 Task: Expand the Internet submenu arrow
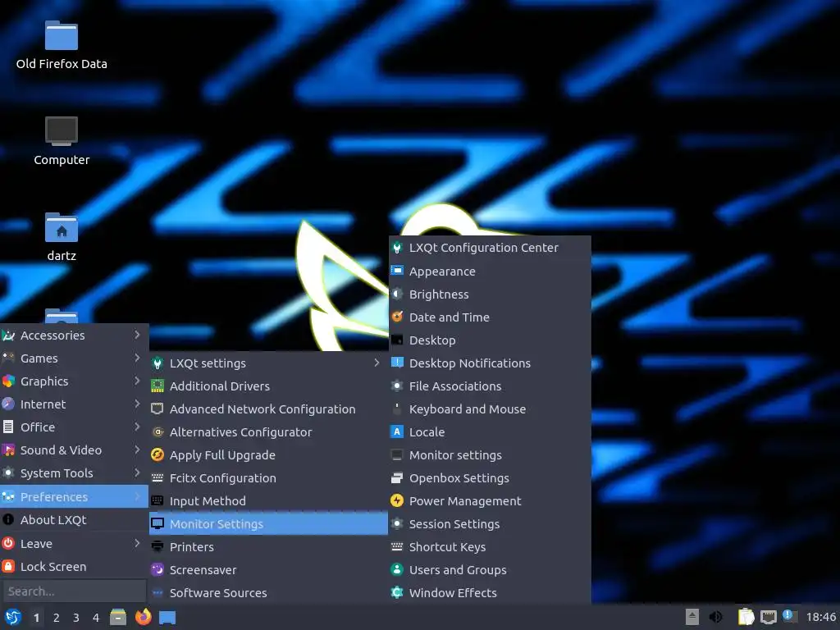[137, 404]
